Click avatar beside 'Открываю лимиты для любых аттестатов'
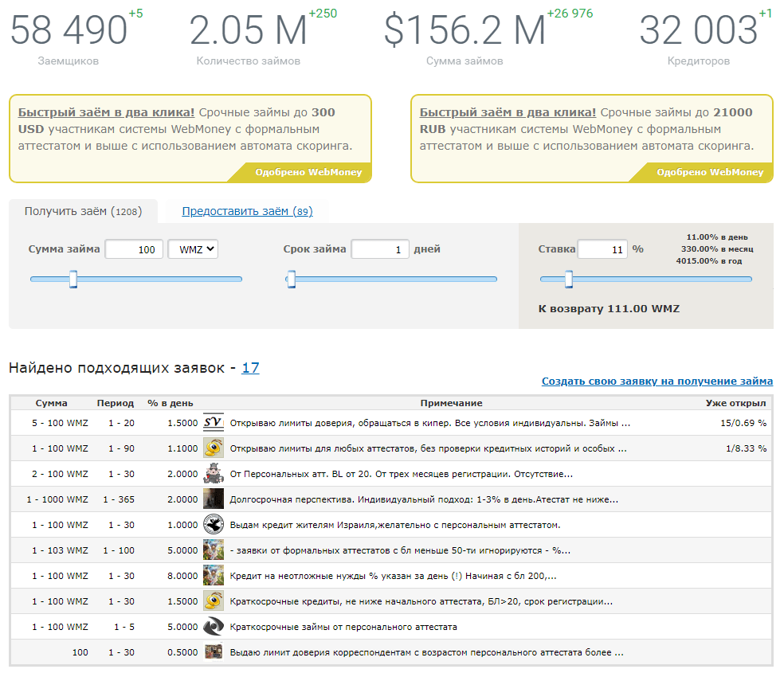The image size is (784, 673). point(213,448)
